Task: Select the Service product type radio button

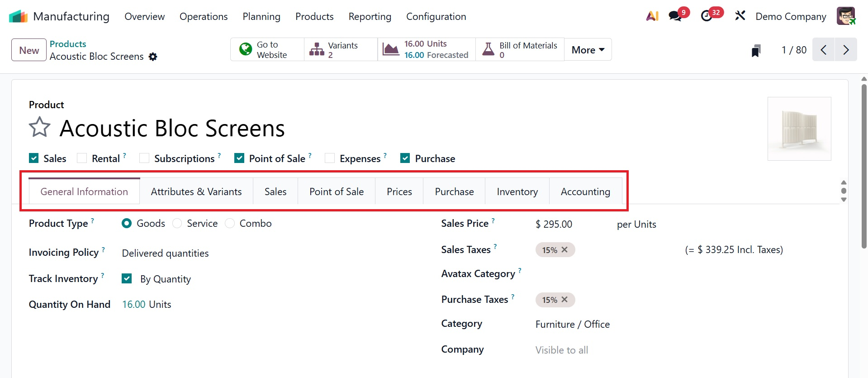Action: point(177,224)
